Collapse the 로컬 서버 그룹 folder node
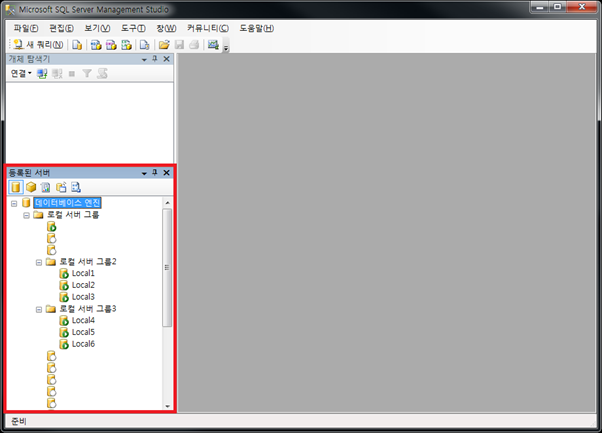 click(x=26, y=215)
